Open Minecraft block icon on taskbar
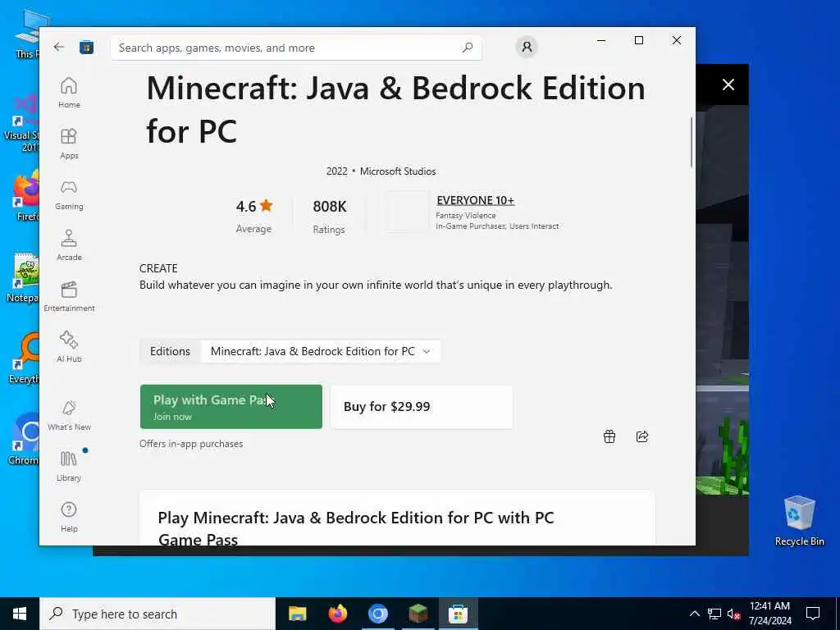 click(418, 614)
